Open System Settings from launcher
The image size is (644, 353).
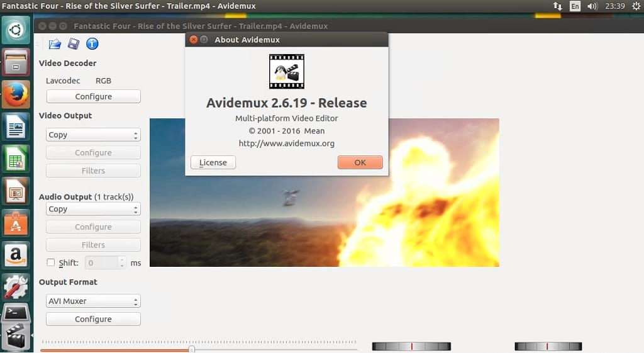[16, 288]
